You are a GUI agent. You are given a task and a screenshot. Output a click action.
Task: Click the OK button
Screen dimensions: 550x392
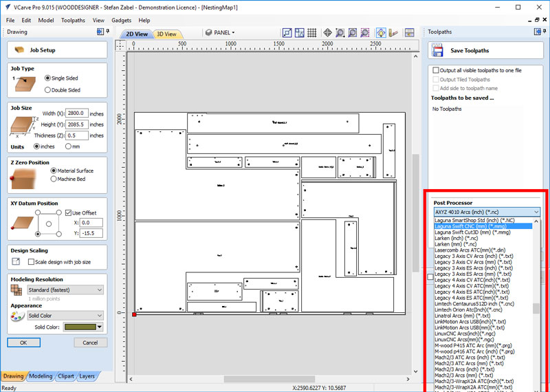(x=23, y=342)
